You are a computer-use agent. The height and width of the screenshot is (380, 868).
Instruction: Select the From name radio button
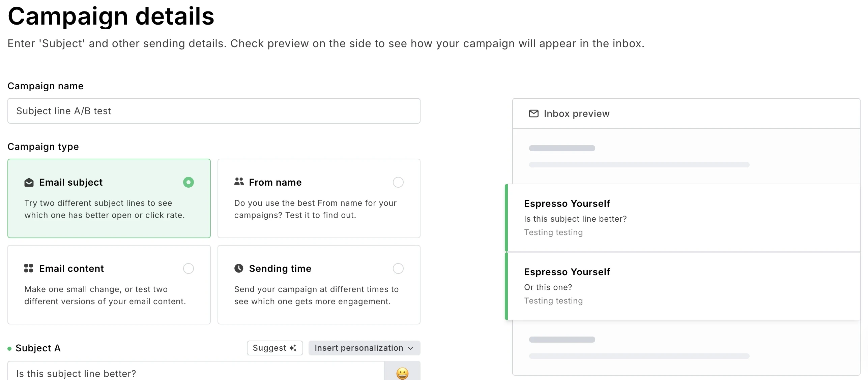pyautogui.click(x=398, y=182)
